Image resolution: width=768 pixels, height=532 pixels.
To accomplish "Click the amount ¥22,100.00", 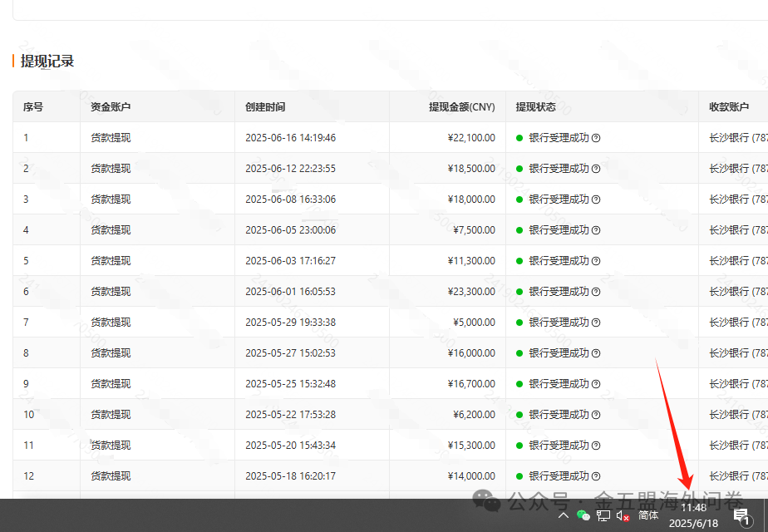I will pos(471,138).
